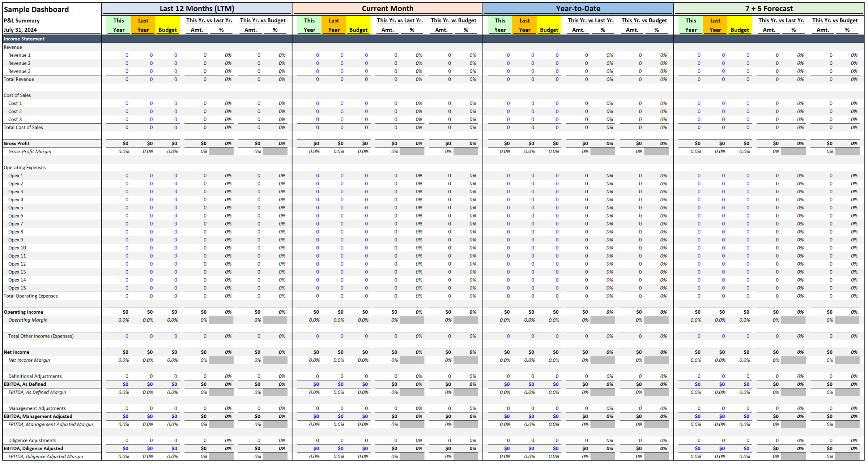Select the 7 + 5 Forecast header
The width and height of the screenshot is (868, 464).
[769, 8]
